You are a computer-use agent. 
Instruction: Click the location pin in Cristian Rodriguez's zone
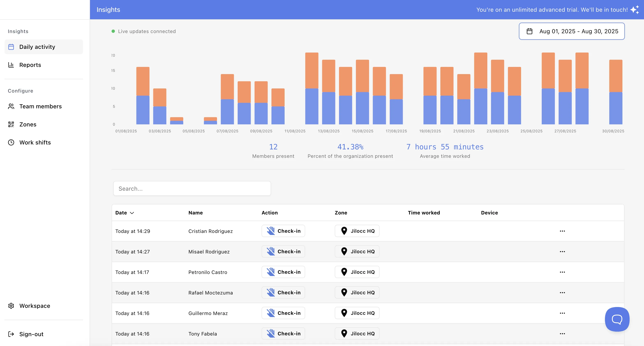344,231
